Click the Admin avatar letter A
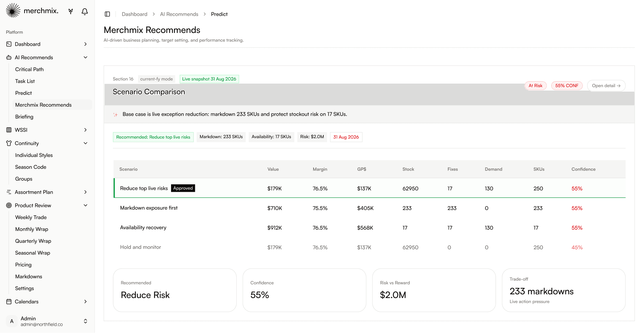Viewport: 644px width, 333px height. pos(12,321)
